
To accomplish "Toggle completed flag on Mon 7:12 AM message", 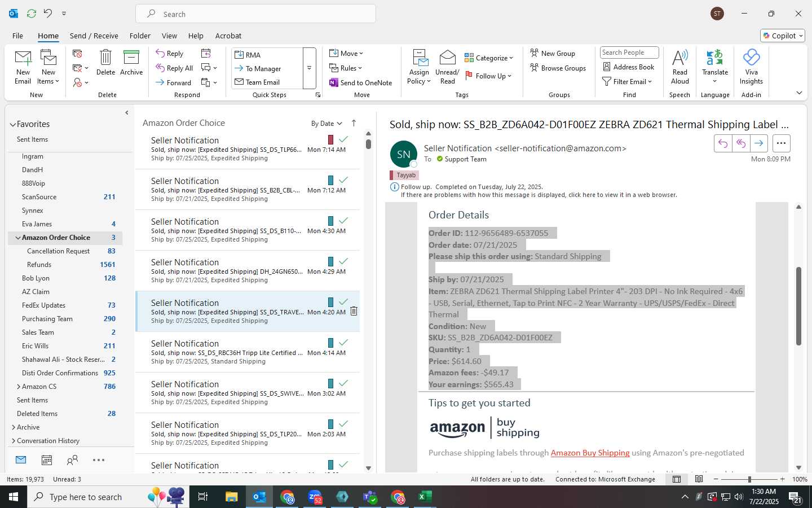I will (x=343, y=180).
